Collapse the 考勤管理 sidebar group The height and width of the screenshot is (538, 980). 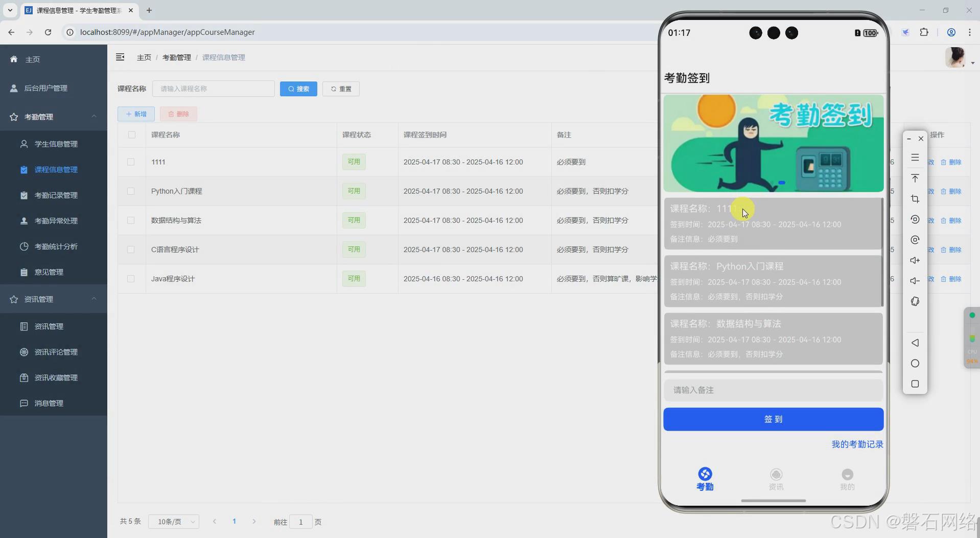54,117
